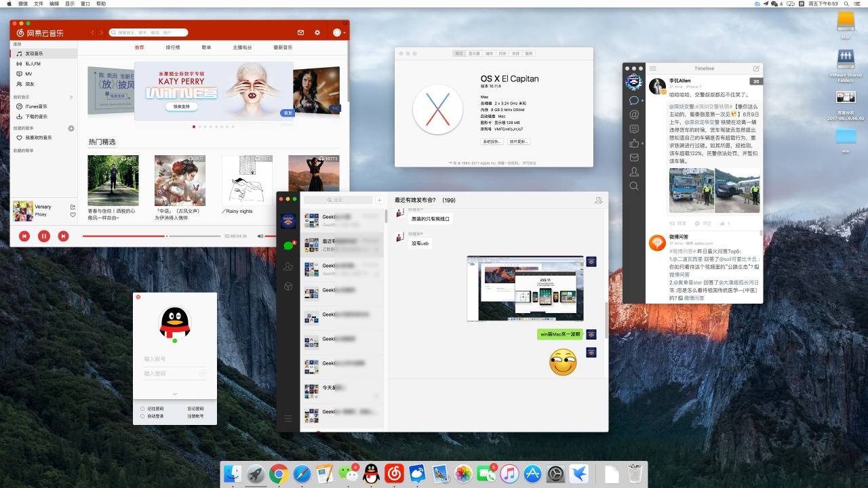Click 注册账号 link in QQ login

195,416
